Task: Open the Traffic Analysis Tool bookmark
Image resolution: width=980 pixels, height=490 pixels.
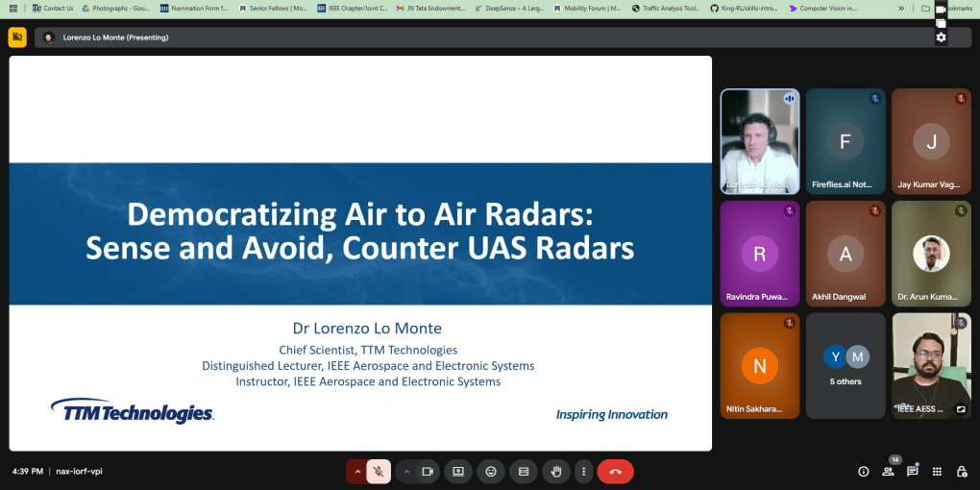Action: [666, 8]
